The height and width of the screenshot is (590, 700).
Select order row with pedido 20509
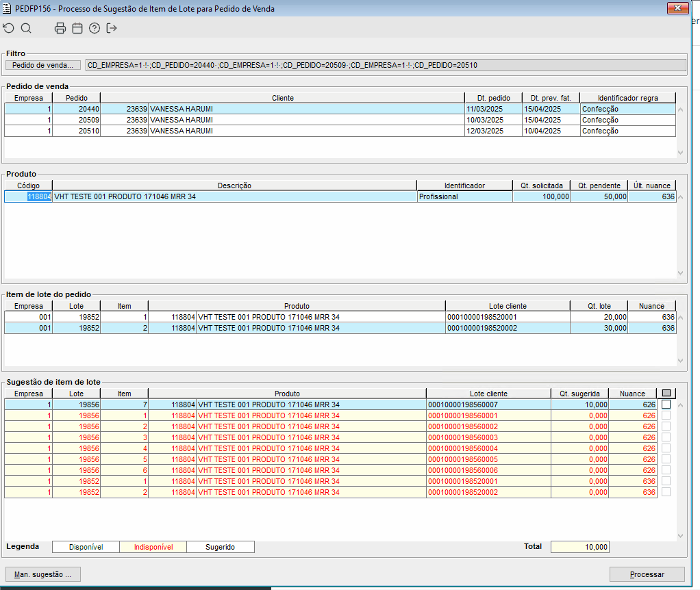point(340,120)
